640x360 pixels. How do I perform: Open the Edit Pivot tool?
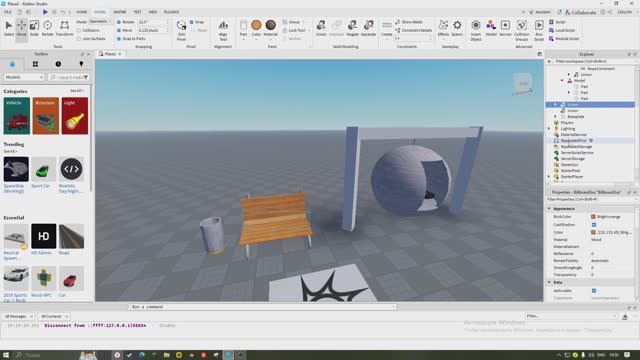(181, 30)
